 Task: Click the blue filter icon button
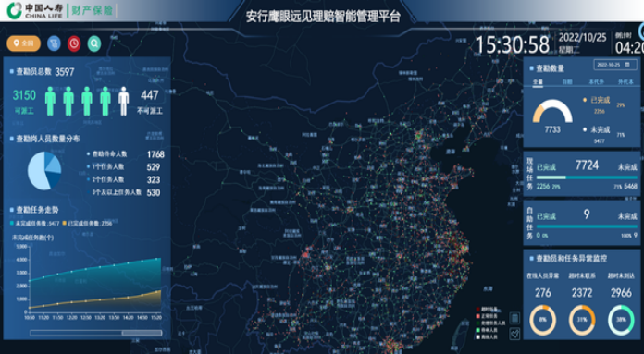pyautogui.click(x=55, y=43)
